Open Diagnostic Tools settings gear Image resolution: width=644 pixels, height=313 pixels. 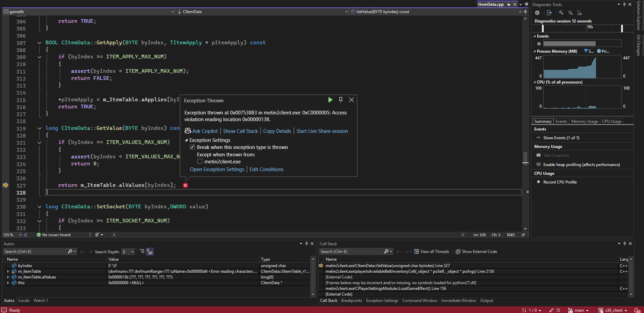pos(537,13)
